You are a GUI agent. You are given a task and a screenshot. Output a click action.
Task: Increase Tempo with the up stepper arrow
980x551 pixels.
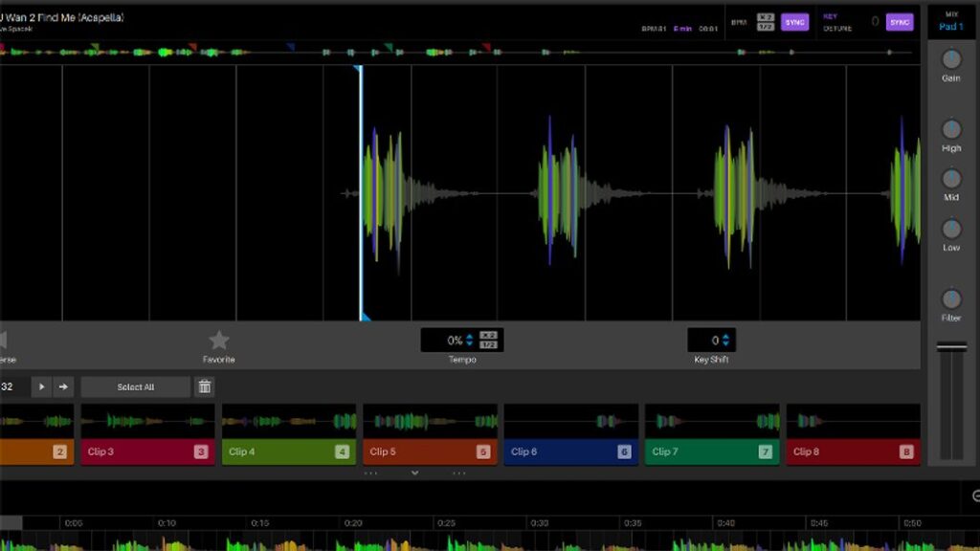pyautogui.click(x=469, y=337)
